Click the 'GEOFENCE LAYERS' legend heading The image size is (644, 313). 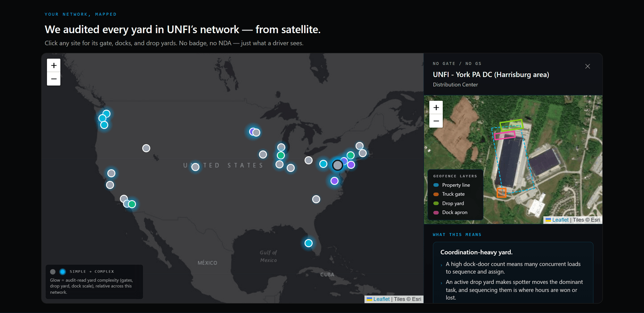[x=455, y=176]
